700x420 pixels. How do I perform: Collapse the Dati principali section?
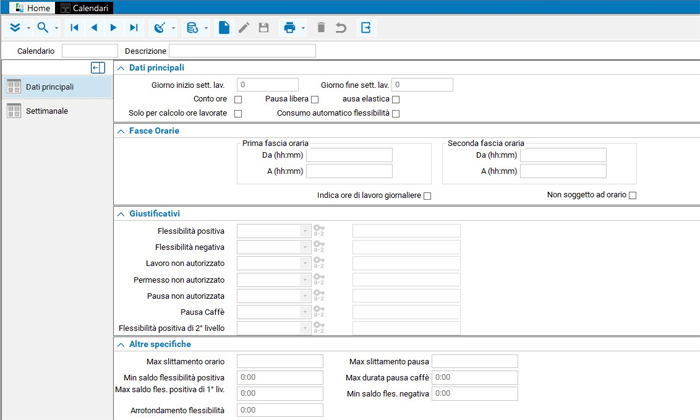pos(121,68)
